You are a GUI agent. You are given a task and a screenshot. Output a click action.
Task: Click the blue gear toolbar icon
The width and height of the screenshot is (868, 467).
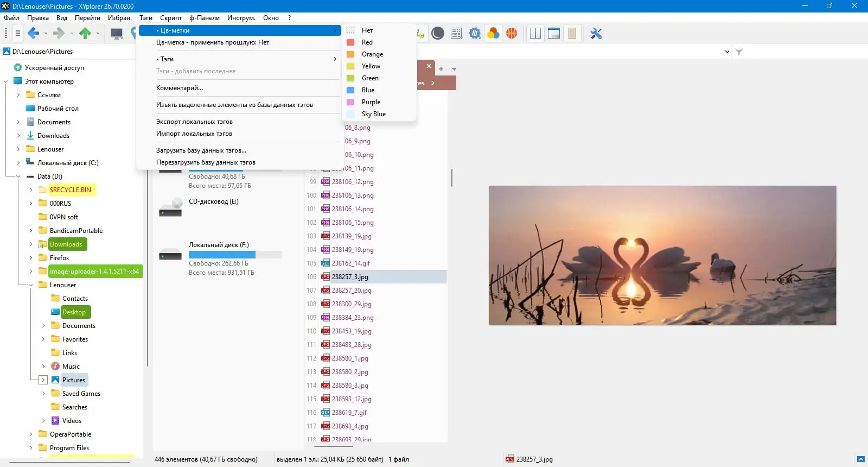475,34
